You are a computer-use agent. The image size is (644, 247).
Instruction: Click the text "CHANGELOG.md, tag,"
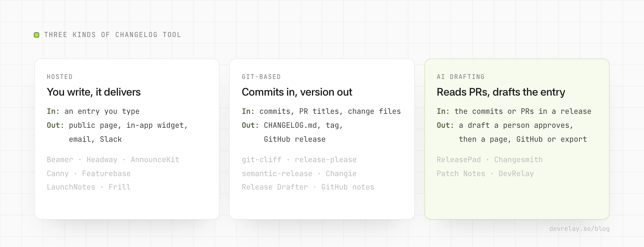[303, 125]
